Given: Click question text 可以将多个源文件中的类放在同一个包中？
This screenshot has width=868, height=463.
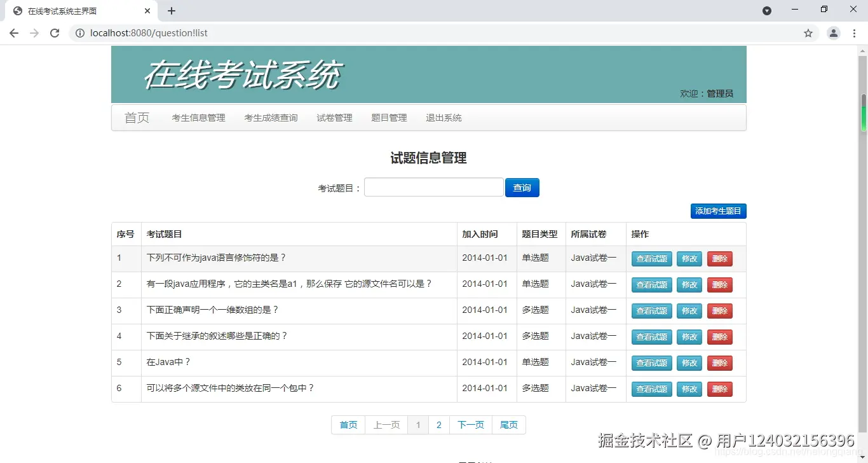Looking at the screenshot, I should [x=231, y=388].
